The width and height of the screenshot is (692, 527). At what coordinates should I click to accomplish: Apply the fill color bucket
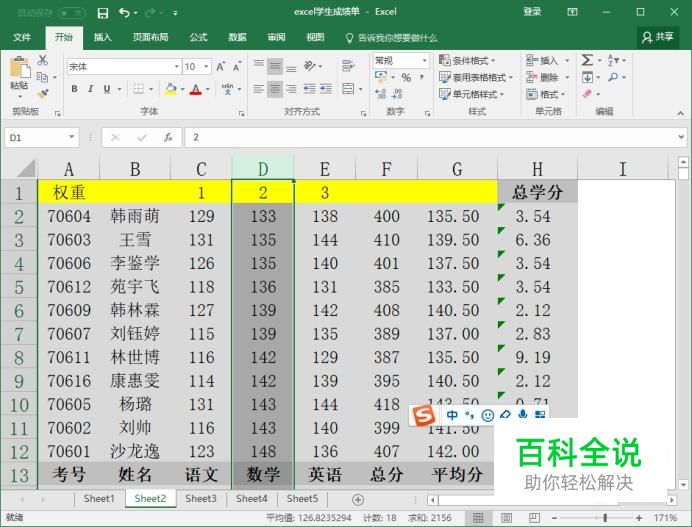[x=170, y=89]
